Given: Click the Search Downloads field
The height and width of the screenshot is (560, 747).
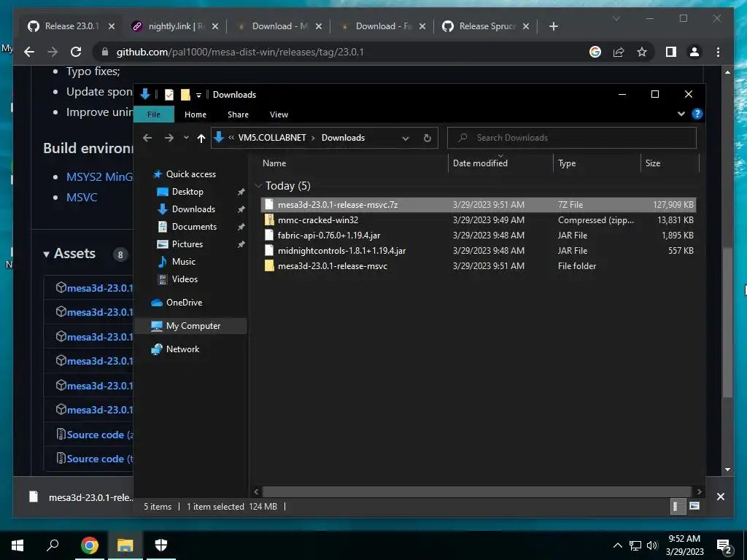Looking at the screenshot, I should click(x=572, y=138).
